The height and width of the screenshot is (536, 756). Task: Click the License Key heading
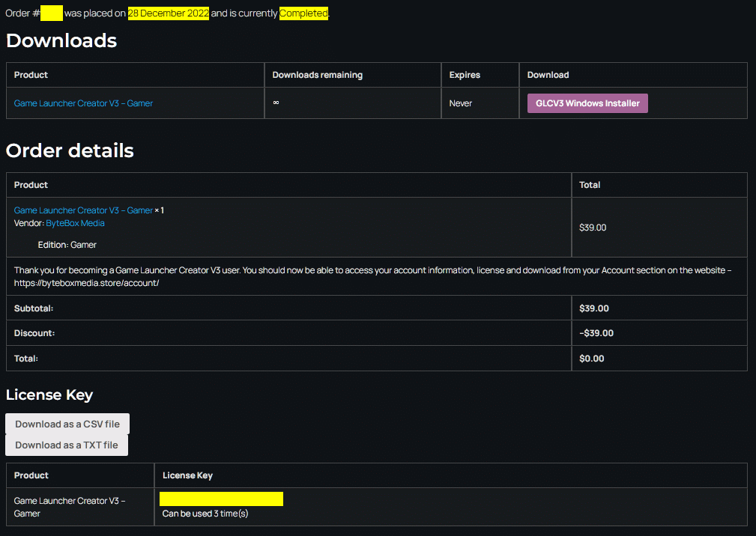click(x=49, y=395)
